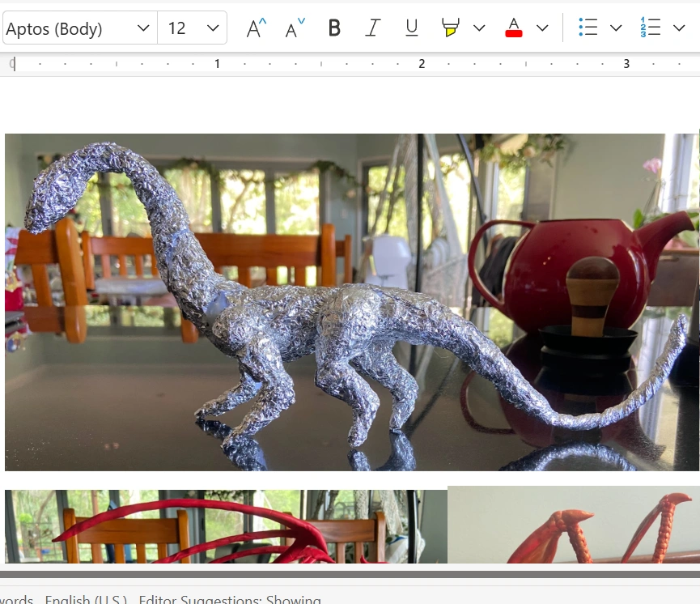The height and width of the screenshot is (604, 700).
Task: Expand the highlight color options arrow
Action: (x=479, y=28)
